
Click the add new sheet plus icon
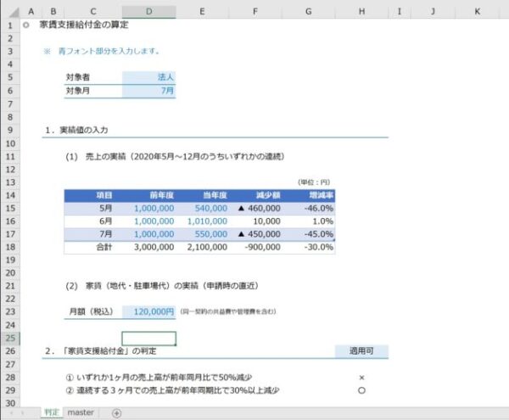116,413
